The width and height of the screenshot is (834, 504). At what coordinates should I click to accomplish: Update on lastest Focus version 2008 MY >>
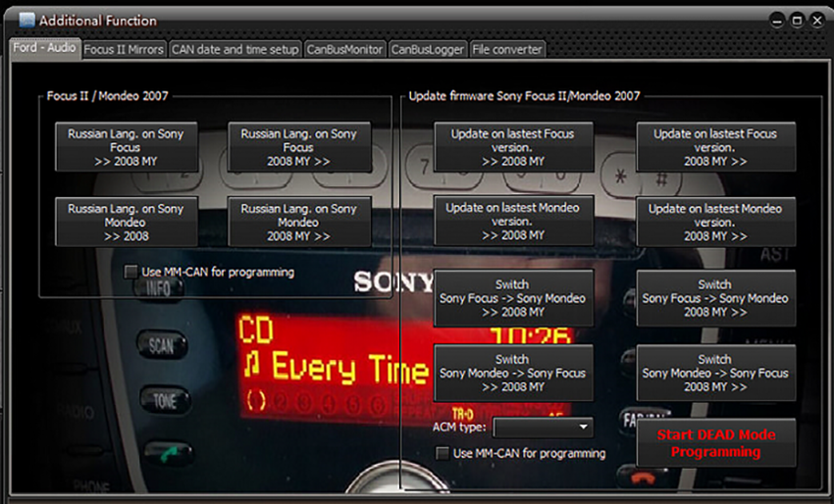pyautogui.click(x=716, y=147)
